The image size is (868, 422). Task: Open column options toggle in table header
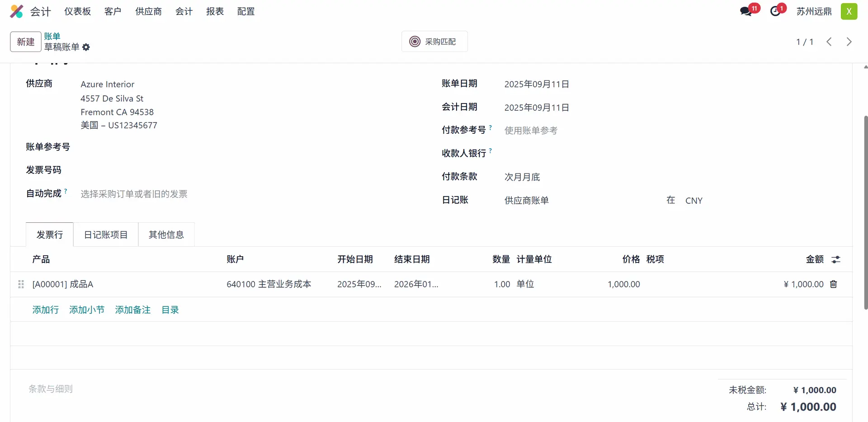(x=835, y=259)
